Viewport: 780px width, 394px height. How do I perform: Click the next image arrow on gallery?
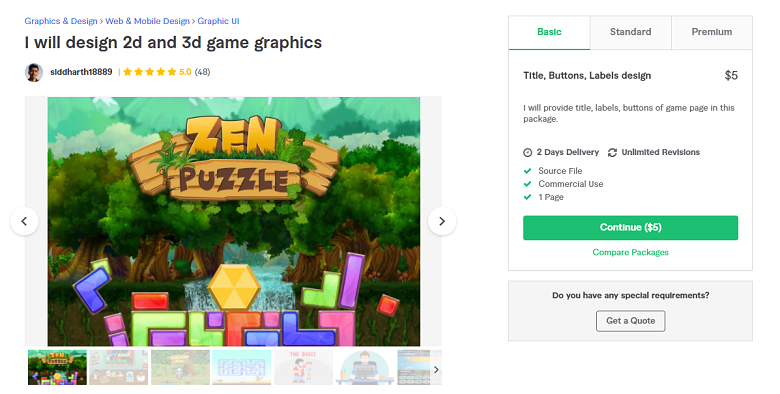[442, 221]
